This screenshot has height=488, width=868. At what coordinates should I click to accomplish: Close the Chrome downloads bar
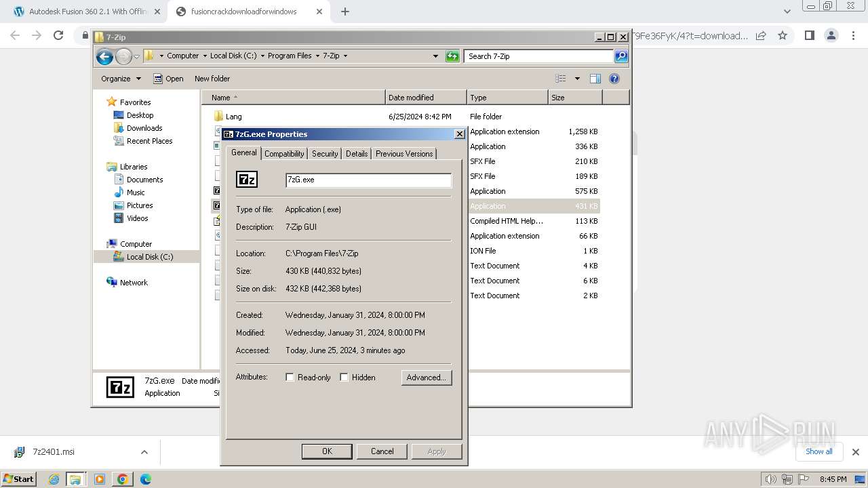click(855, 451)
